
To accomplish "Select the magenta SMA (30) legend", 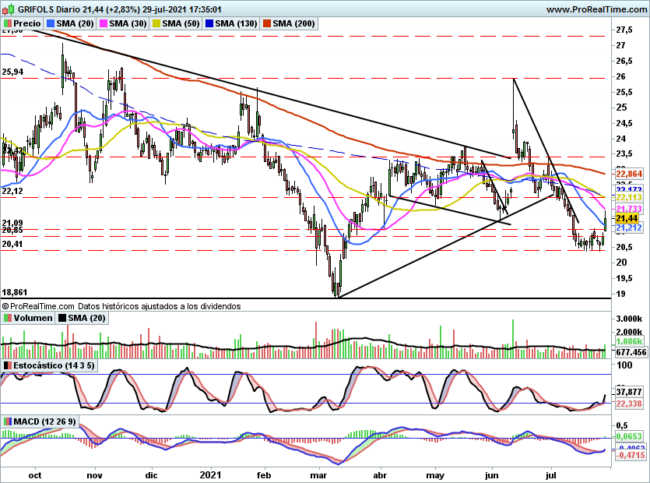I will [x=123, y=24].
